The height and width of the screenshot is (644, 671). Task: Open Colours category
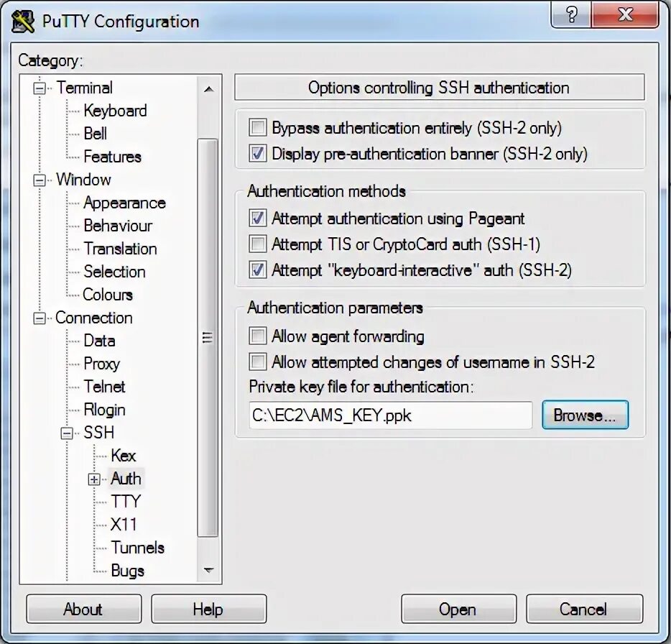[x=108, y=295]
